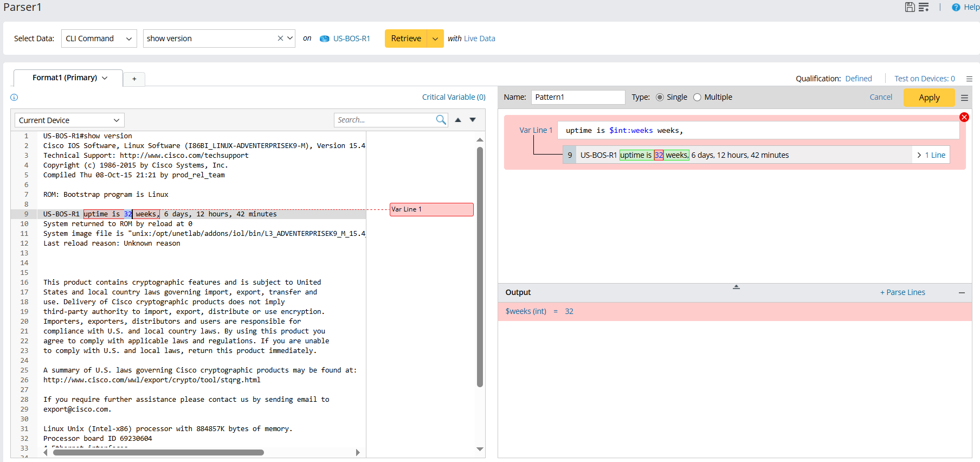Screen dimensions: 980x462
Task: Click the Var Line 1 pattern text field
Action: 758,130
